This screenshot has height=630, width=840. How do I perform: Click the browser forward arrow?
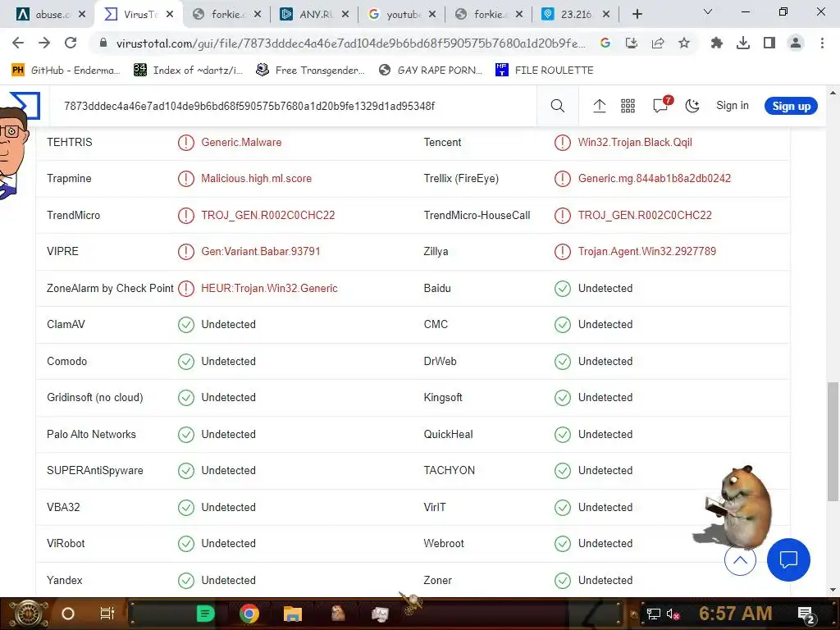[44, 43]
